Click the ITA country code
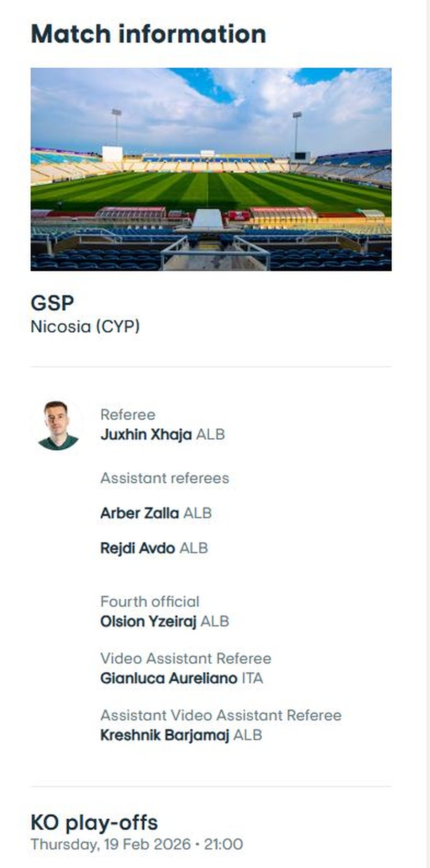Image resolution: width=430 pixels, height=868 pixels. (x=252, y=678)
